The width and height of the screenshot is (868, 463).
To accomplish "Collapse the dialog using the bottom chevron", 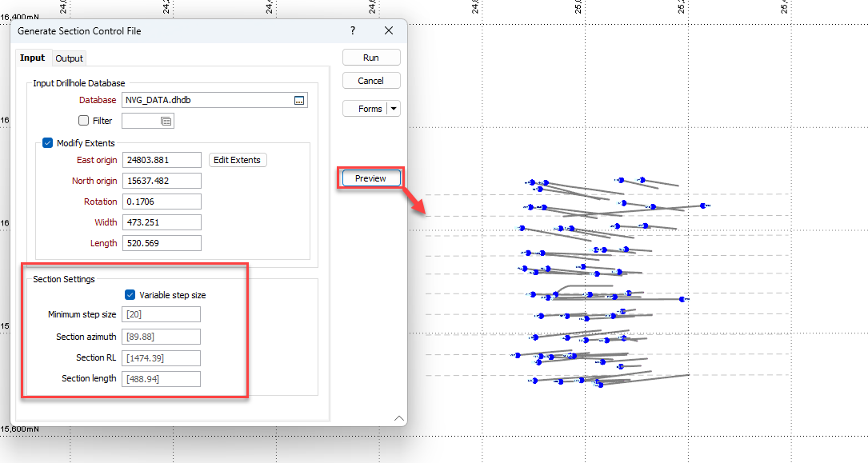I will (x=398, y=418).
